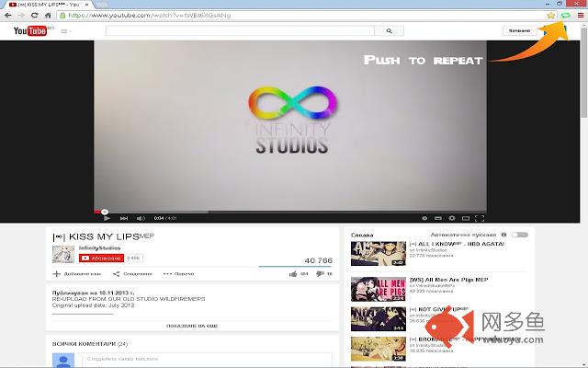The width and height of the screenshot is (588, 368).
Task: Click the red subscribe button
Action: [101, 258]
